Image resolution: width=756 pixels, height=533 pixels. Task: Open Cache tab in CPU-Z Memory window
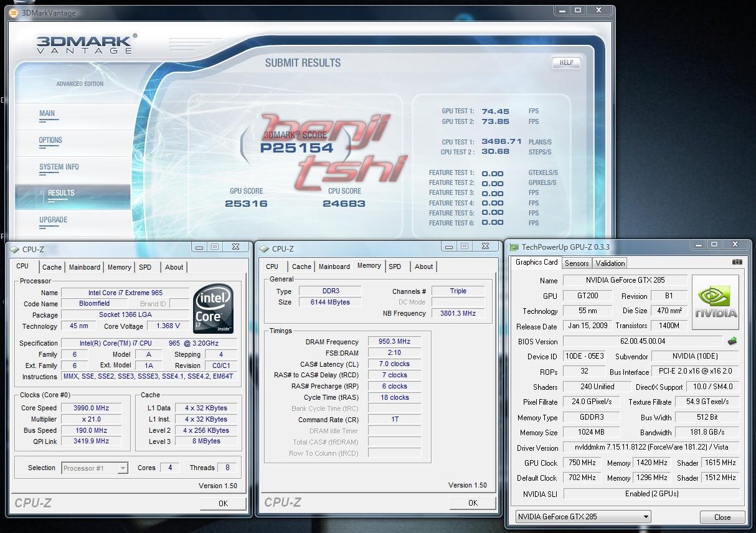[301, 266]
